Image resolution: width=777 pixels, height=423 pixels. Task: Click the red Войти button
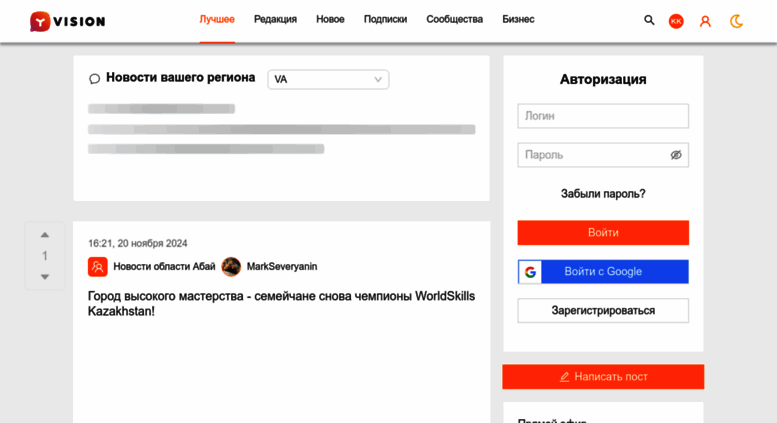[x=603, y=233]
